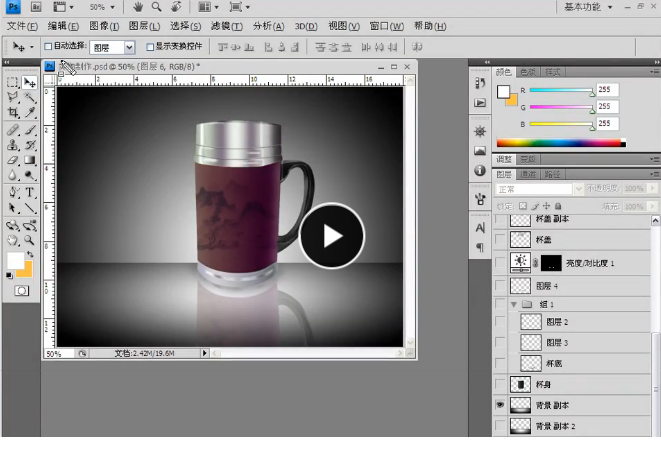Image resolution: width=661 pixels, height=460 pixels.
Task: Open the 文件(F) menu
Action: point(22,26)
